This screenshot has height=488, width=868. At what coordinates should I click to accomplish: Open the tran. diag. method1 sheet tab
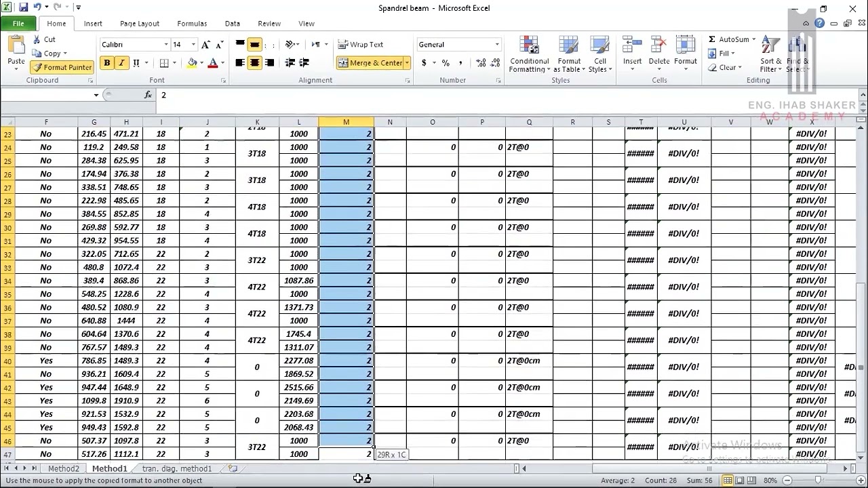coord(177,468)
